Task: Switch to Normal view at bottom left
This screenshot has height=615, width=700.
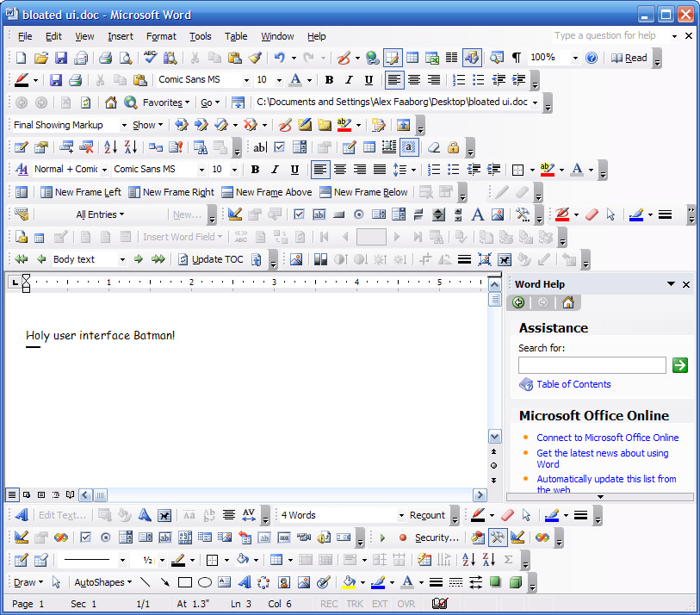Action: [x=12, y=495]
